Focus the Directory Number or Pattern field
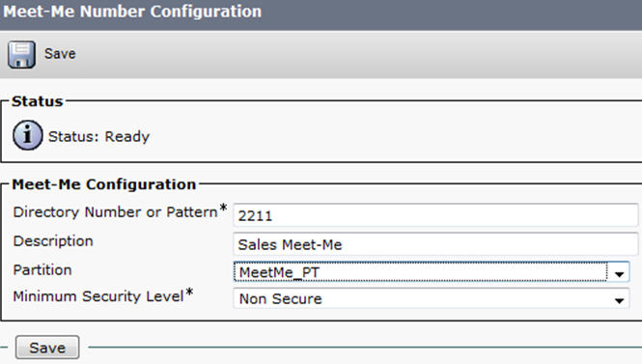The width and height of the screenshot is (642, 364). 435,215
